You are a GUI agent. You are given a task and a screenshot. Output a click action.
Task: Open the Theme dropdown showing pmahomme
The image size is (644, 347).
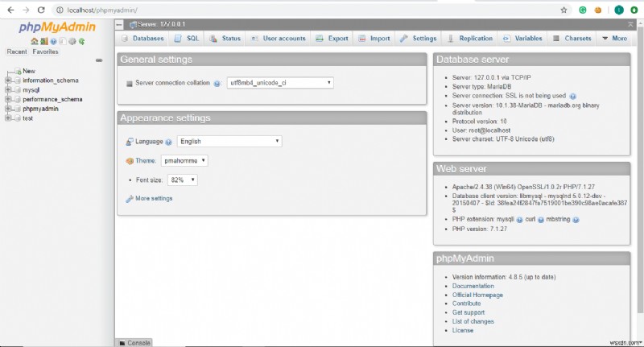(x=184, y=160)
